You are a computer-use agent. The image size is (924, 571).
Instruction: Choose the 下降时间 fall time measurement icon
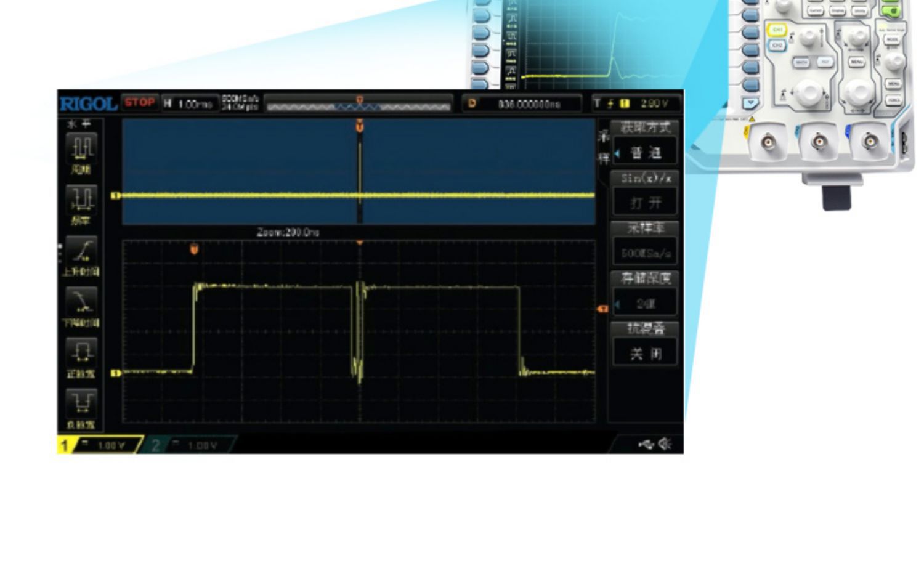pyautogui.click(x=81, y=302)
